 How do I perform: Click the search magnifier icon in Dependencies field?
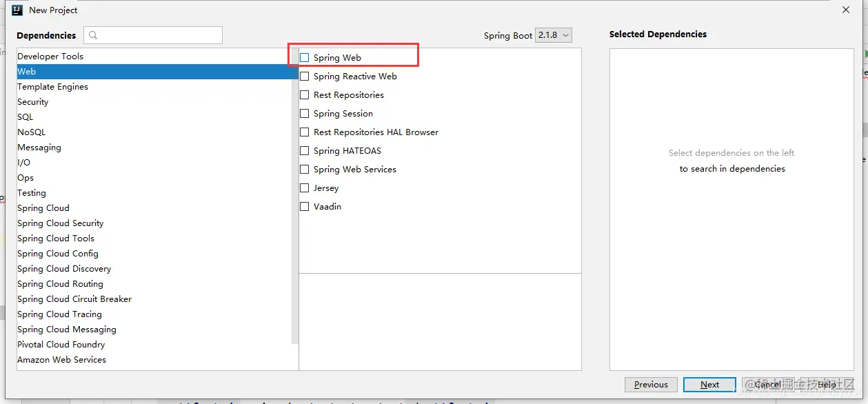coord(94,35)
